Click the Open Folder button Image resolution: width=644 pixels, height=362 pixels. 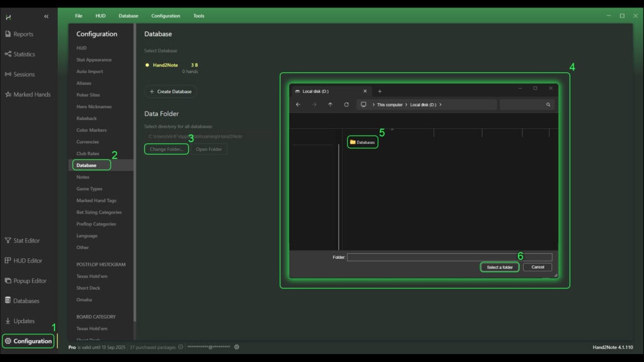[x=209, y=149]
